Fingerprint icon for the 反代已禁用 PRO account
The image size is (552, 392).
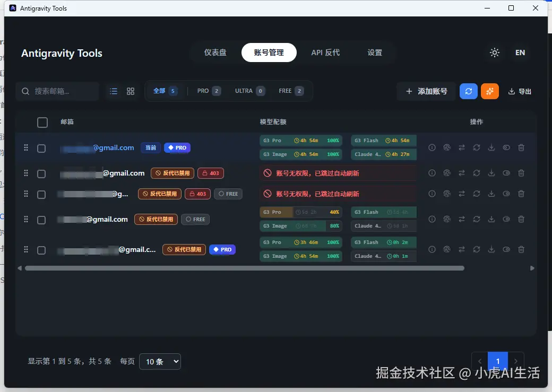447,249
